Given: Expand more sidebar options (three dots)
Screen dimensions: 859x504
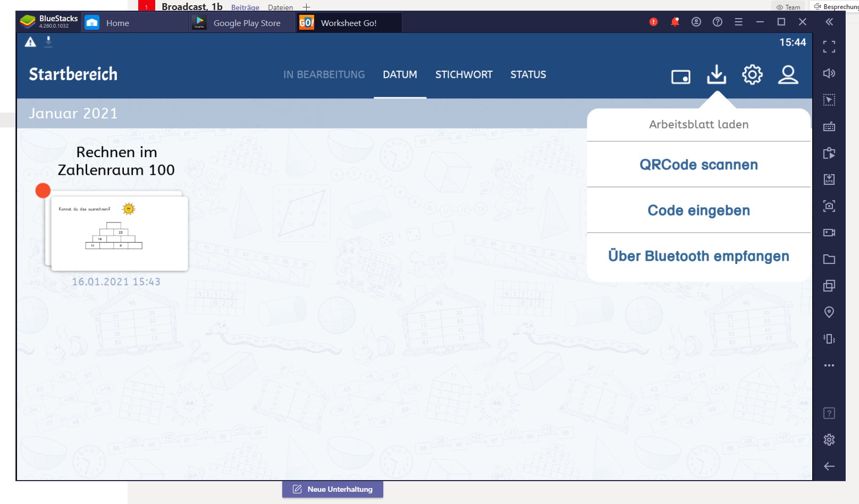Looking at the screenshot, I should (x=829, y=365).
